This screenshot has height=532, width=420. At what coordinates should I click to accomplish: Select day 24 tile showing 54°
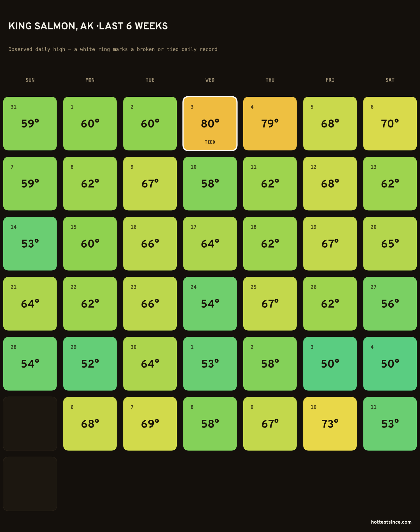[210, 304]
